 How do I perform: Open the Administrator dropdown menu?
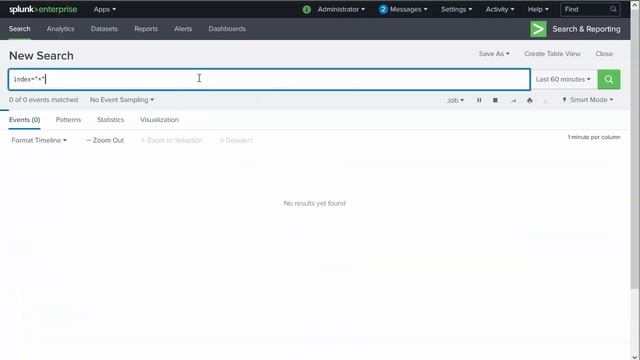(341, 9)
